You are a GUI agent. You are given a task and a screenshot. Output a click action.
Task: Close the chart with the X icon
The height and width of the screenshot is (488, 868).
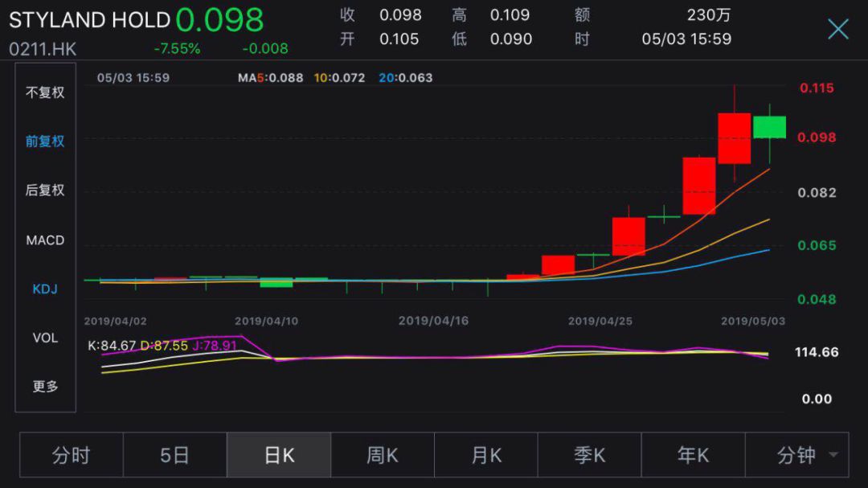pos(838,29)
